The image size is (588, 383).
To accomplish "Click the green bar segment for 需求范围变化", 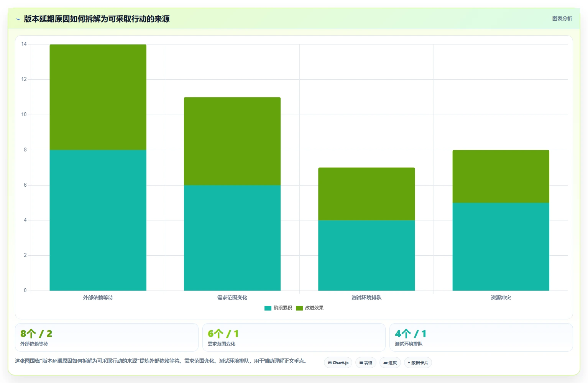I will coord(232,141).
